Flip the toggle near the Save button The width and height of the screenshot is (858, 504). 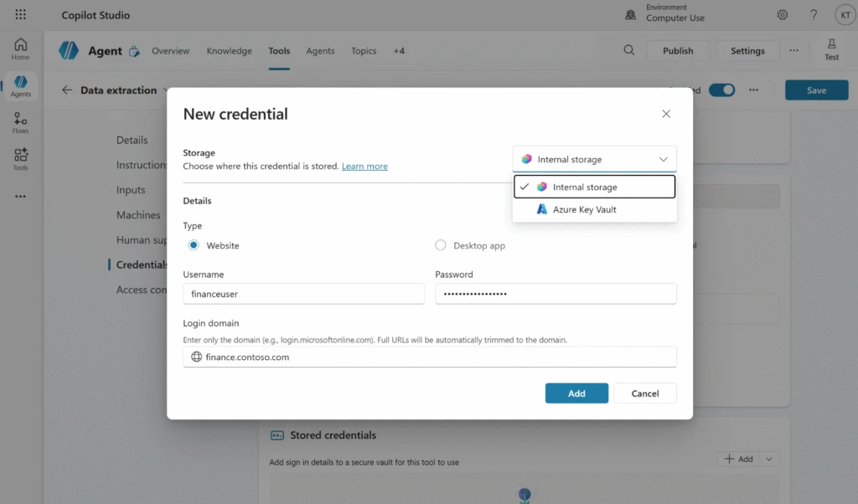(x=721, y=90)
